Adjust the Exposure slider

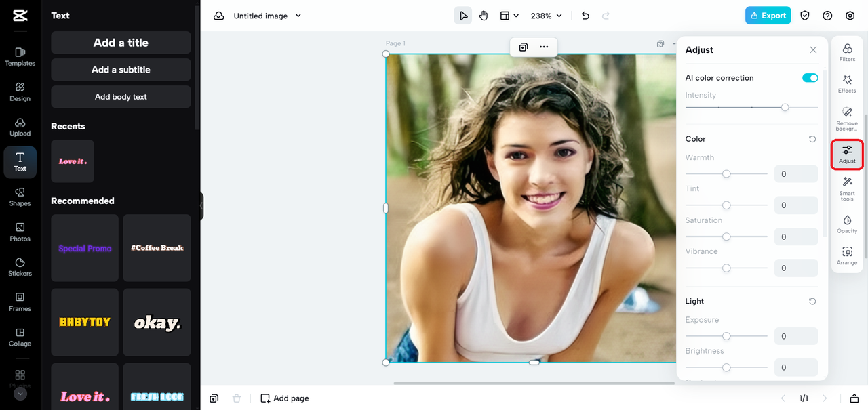tap(726, 336)
